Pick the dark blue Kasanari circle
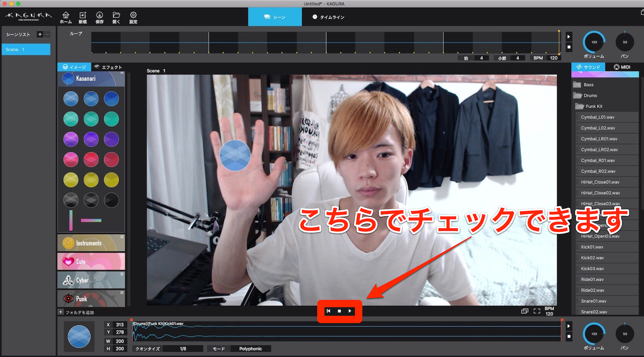Image resolution: width=644 pixels, height=357 pixels. [x=111, y=99]
